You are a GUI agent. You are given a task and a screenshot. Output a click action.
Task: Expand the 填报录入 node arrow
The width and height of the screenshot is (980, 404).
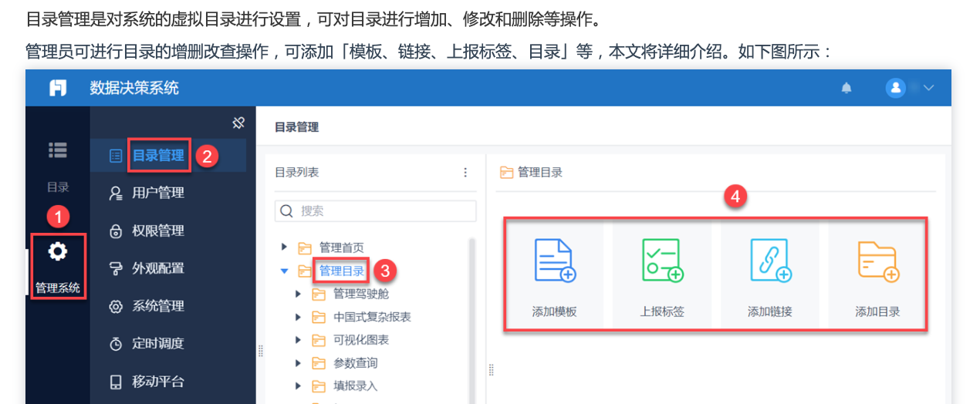299,385
